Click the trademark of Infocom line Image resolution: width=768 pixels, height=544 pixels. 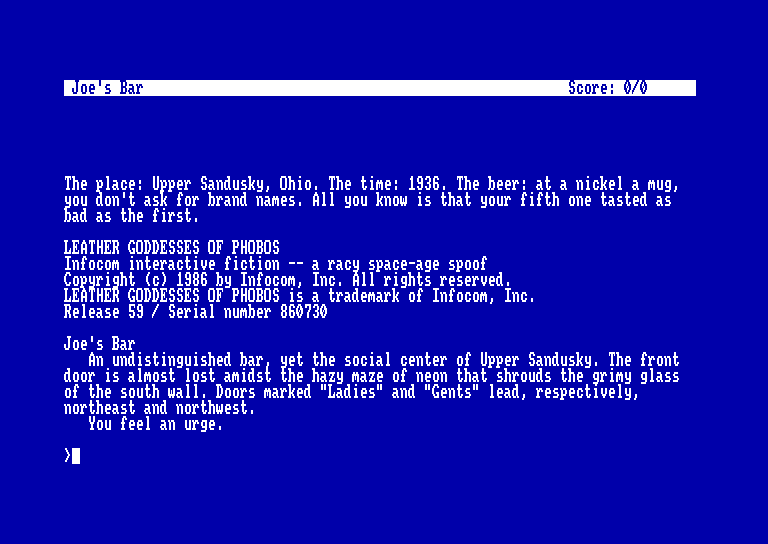(299, 296)
